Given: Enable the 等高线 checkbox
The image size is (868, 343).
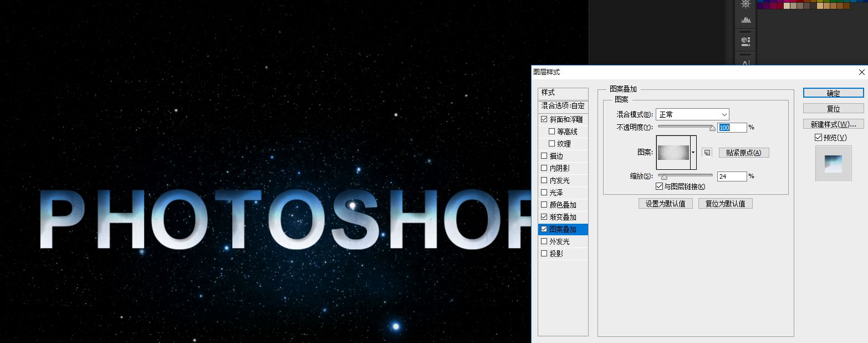Looking at the screenshot, I should [552, 132].
